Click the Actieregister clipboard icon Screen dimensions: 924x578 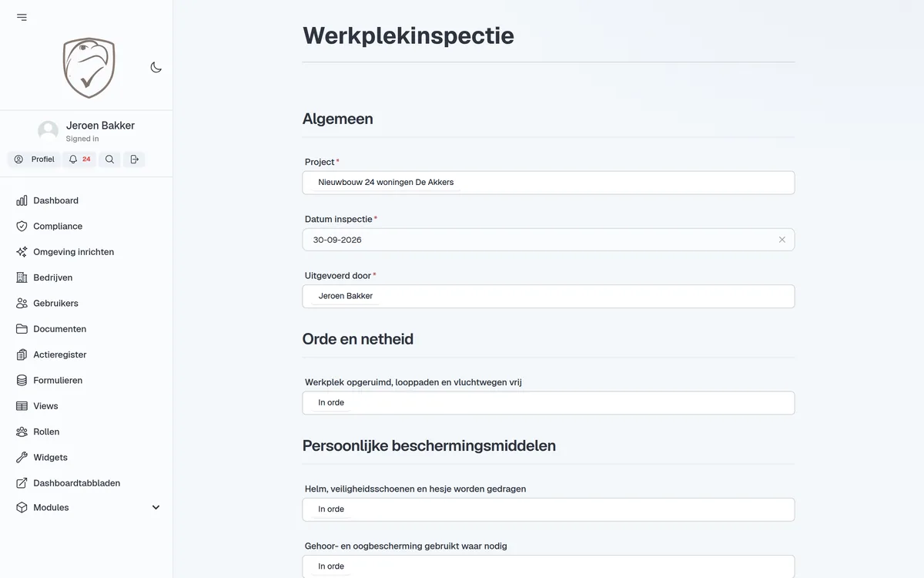[22, 355]
